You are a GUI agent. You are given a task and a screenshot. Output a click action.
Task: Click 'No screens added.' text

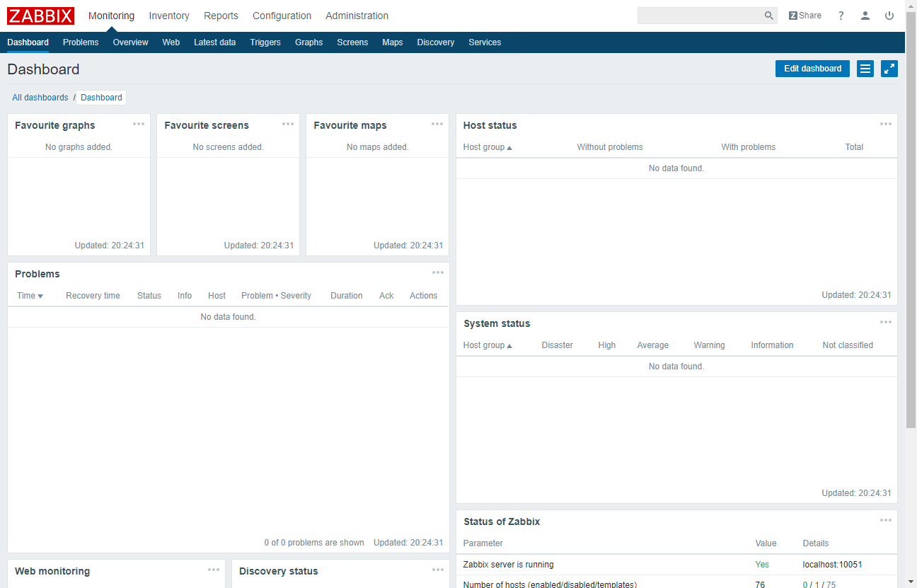(x=228, y=147)
